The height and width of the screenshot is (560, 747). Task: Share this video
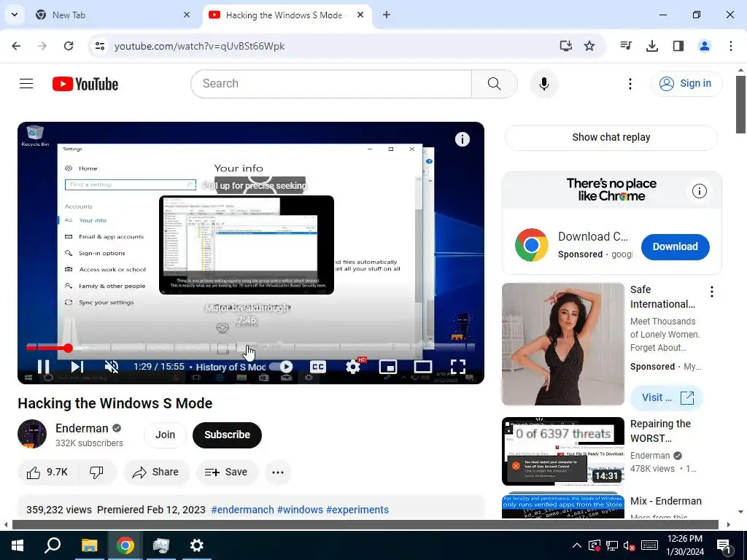click(156, 472)
